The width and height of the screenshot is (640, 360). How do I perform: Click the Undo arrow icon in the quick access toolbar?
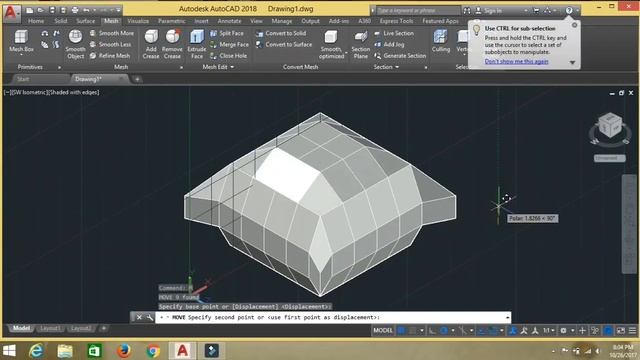click(x=86, y=10)
